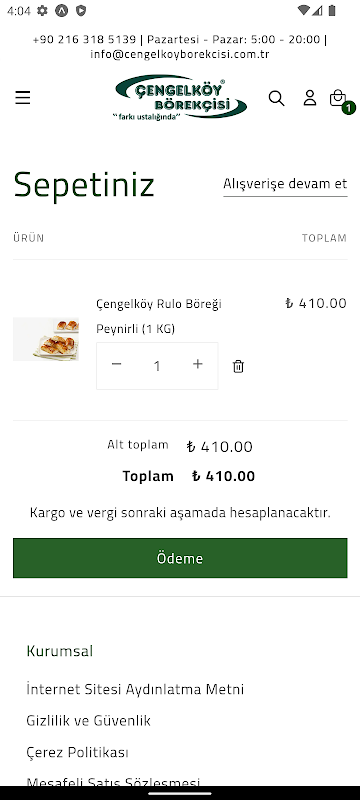Tap the Ödeme checkout button
The image size is (360, 800).
point(180,558)
